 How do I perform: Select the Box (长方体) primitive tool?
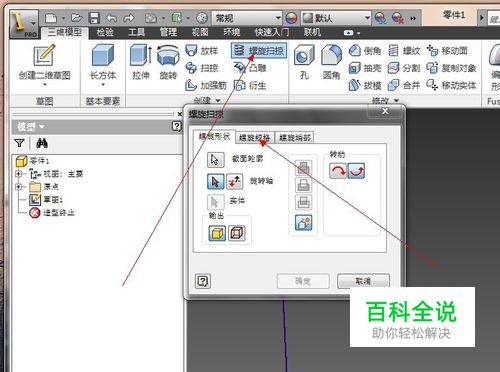[x=103, y=63]
